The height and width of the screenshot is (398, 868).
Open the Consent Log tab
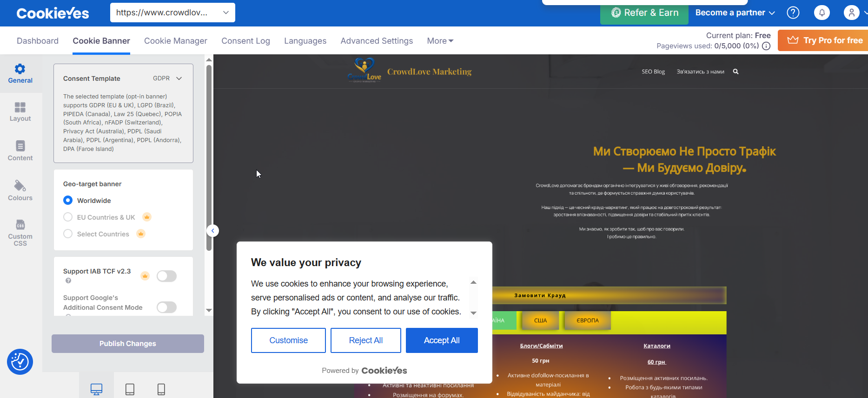[x=245, y=41]
